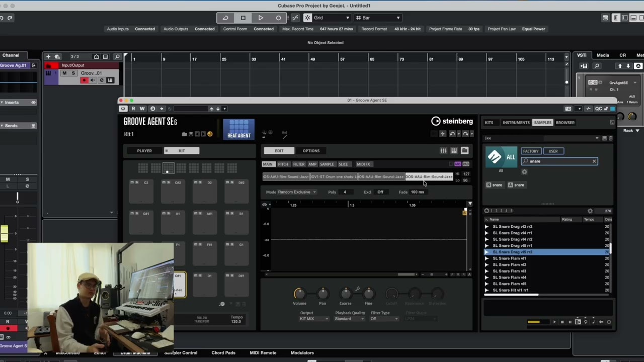
Task: Load a kit with the folder icon
Action: [185, 134]
